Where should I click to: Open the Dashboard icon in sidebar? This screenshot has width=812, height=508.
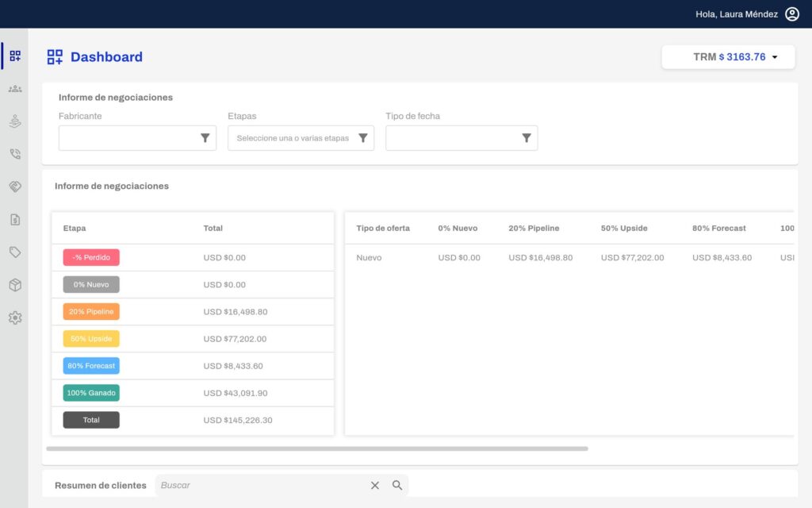coord(15,56)
